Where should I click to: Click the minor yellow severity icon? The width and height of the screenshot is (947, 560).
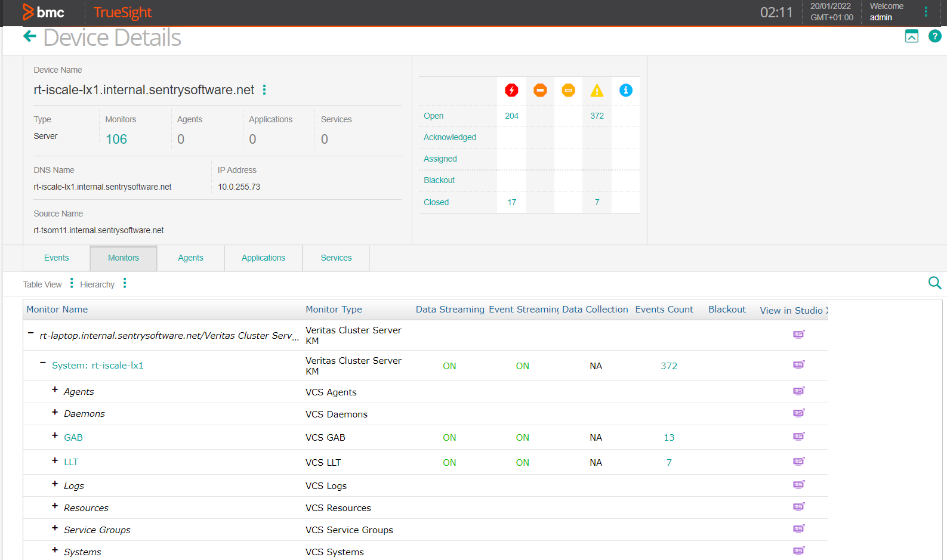click(x=569, y=90)
